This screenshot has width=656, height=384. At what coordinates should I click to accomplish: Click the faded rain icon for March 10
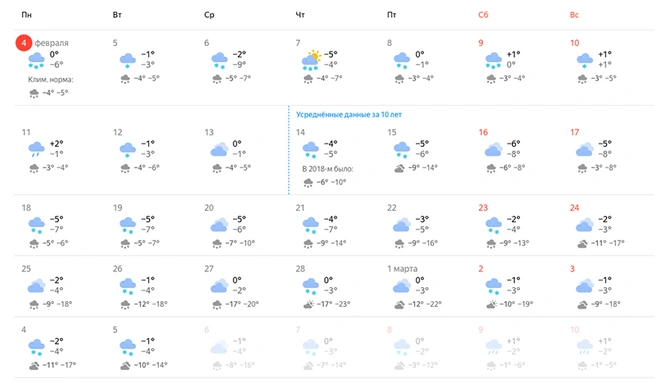(585, 347)
